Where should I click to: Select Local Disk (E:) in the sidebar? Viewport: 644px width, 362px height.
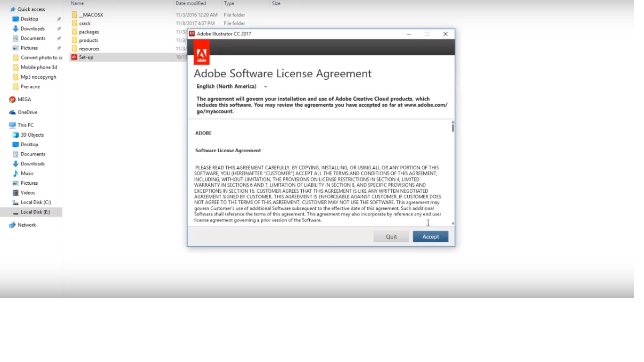35,212
